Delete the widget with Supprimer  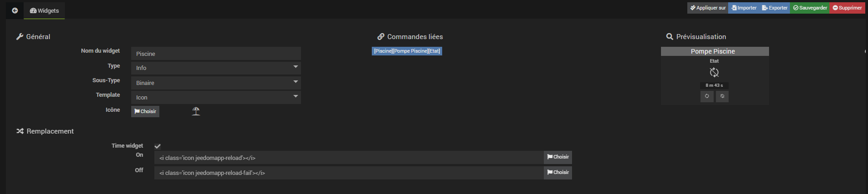(x=847, y=8)
